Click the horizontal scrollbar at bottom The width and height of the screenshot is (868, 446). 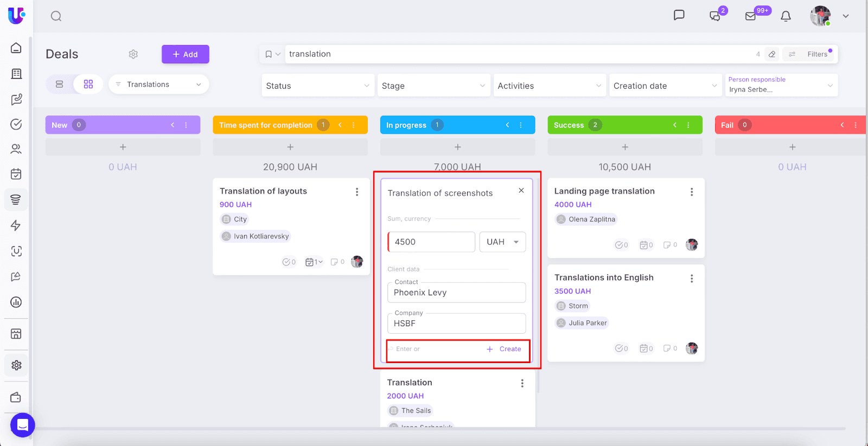tap(434, 429)
